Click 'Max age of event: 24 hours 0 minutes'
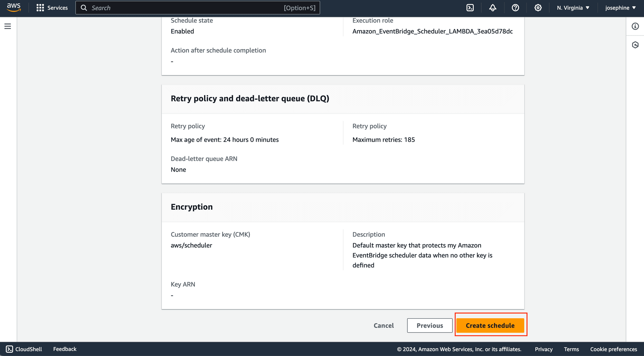Image resolution: width=644 pixels, height=356 pixels. coord(225,140)
